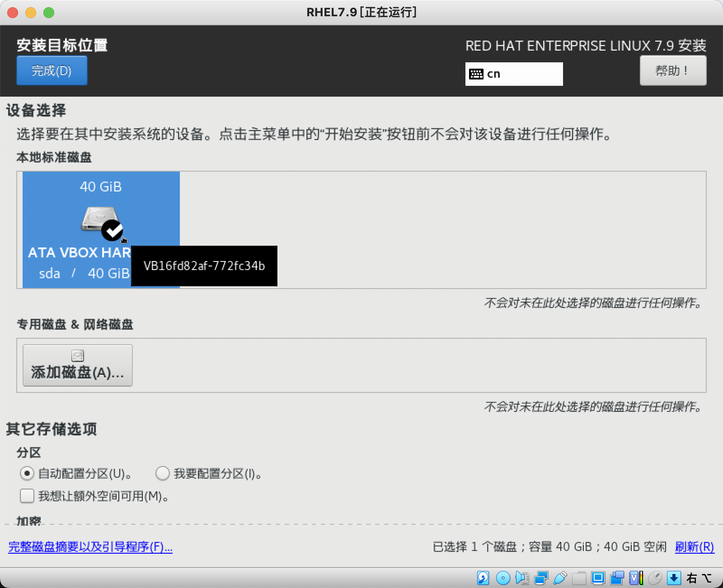Viewport: 723px width, 588px height.
Task: Click the blue 完成(D) button
Action: (x=52, y=70)
